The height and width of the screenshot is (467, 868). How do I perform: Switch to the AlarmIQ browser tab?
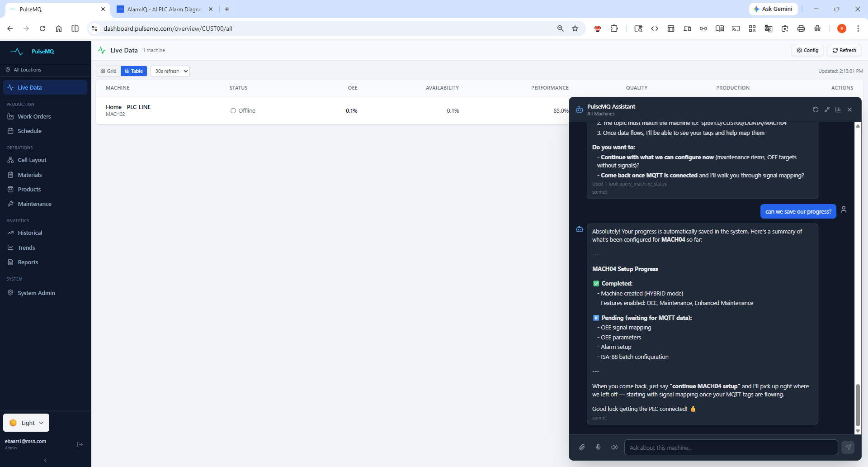click(160, 9)
